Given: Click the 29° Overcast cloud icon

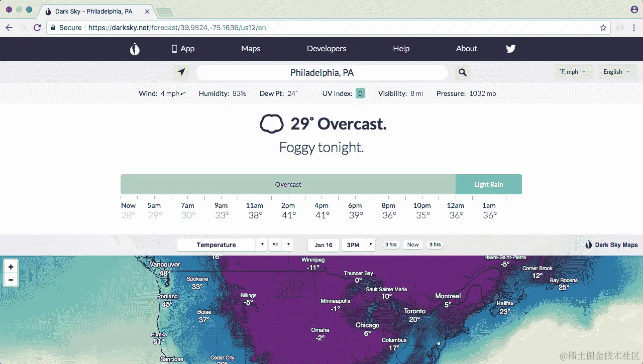Looking at the screenshot, I should coord(272,124).
